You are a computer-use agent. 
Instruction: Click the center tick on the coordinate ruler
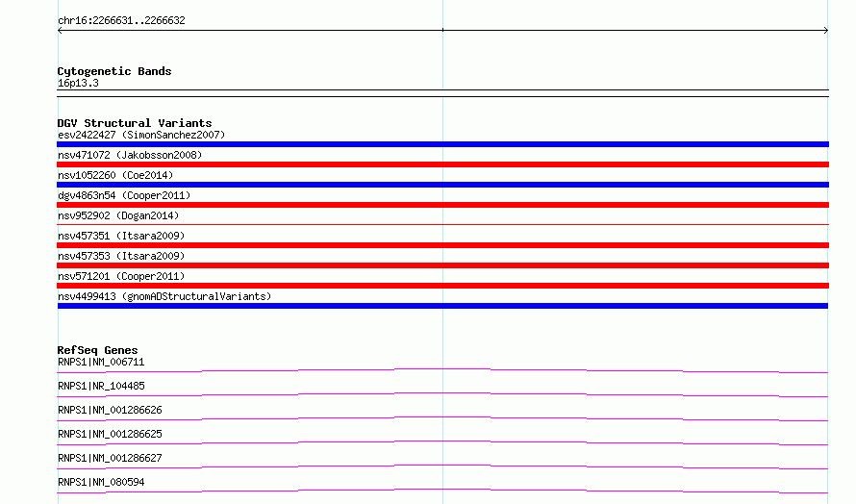(x=442, y=30)
